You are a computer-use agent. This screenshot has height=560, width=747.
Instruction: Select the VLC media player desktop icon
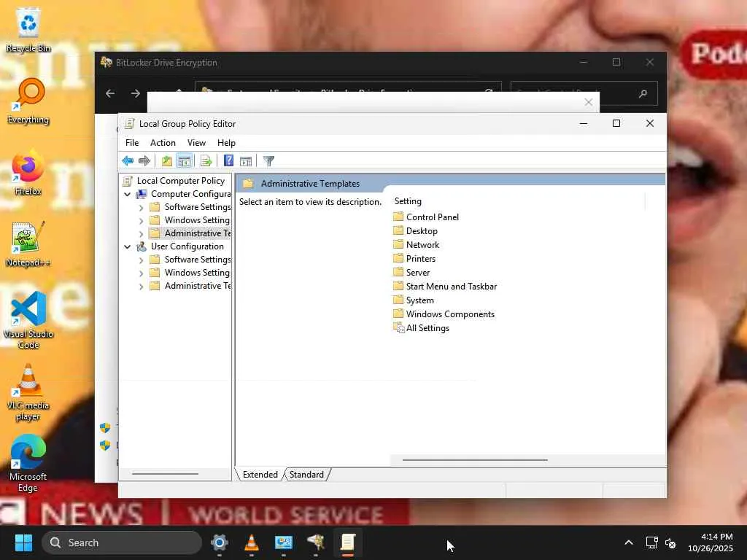point(28,392)
